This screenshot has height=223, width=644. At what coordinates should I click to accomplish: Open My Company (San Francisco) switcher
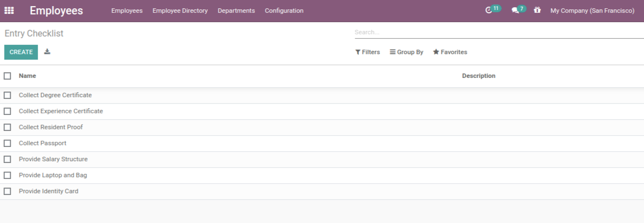[592, 10]
